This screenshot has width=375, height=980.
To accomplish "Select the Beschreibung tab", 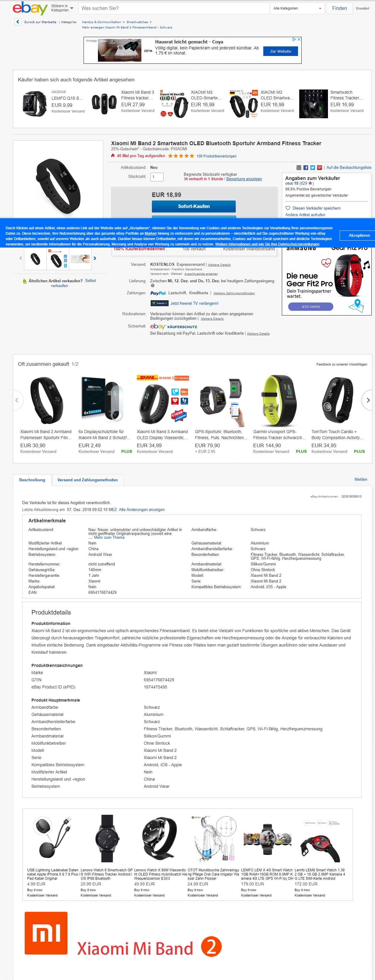I will pos(32,480).
